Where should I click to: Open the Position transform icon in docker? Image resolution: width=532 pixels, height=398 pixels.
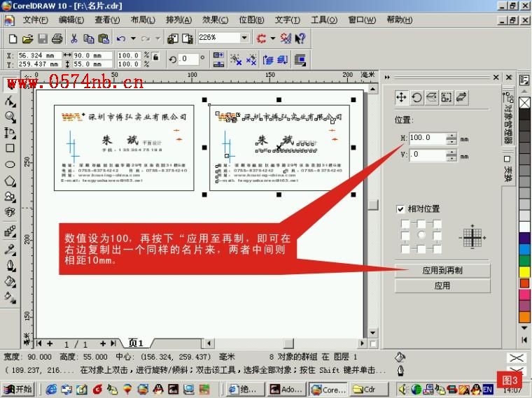pos(401,98)
